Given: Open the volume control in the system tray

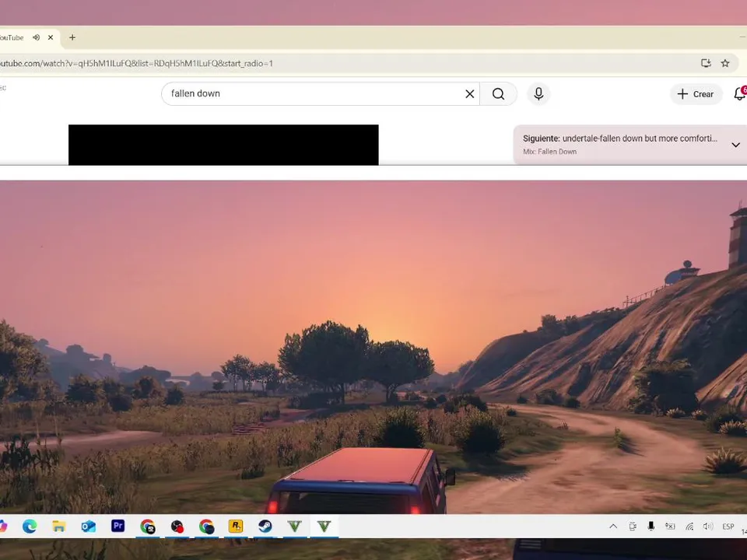Looking at the screenshot, I should [x=707, y=527].
